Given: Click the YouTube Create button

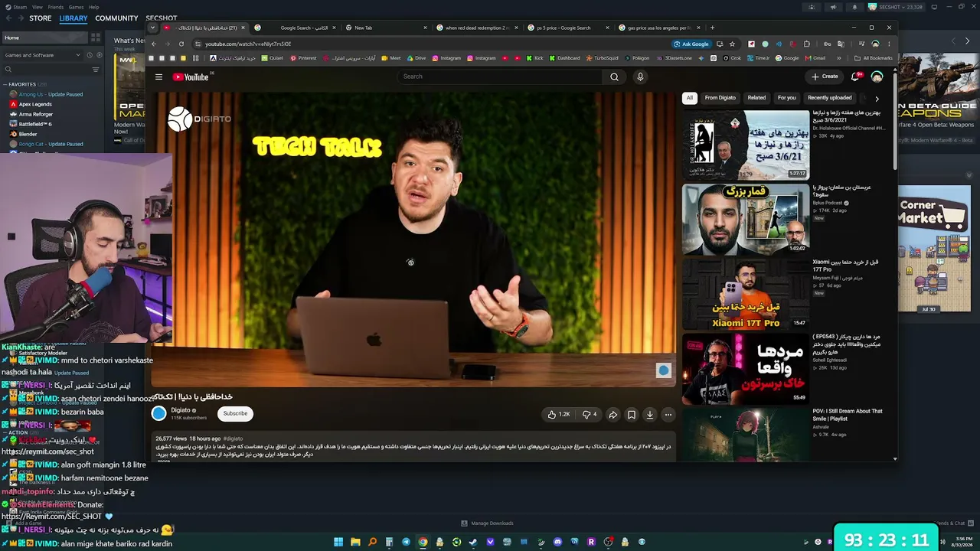Looking at the screenshot, I should pos(825,77).
